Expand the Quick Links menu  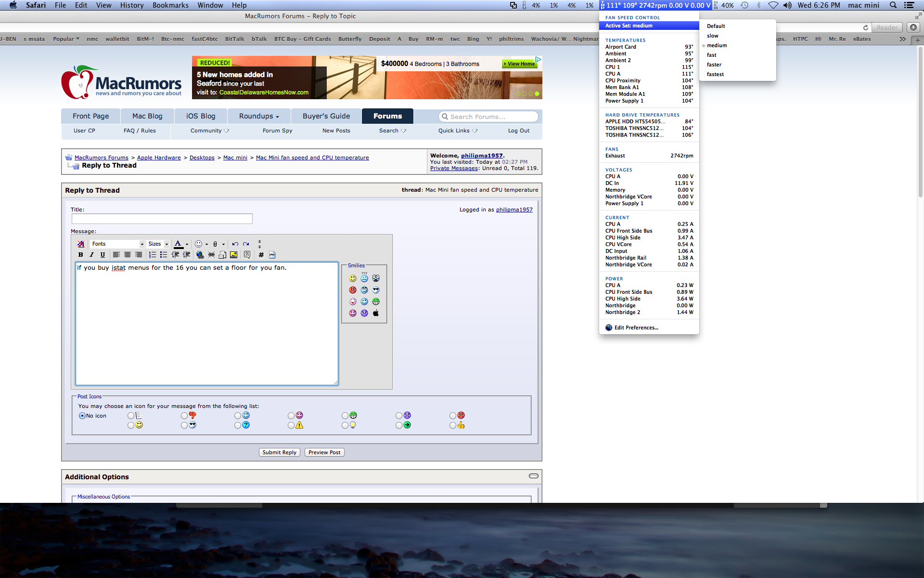tap(458, 131)
